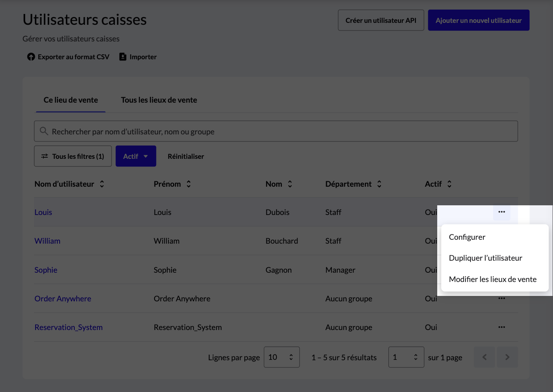Click the Manager department cell

(340, 270)
